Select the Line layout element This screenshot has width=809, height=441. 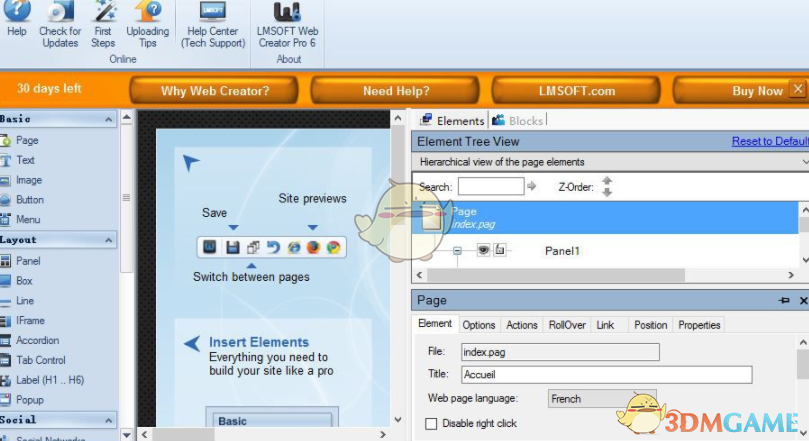click(x=18, y=301)
